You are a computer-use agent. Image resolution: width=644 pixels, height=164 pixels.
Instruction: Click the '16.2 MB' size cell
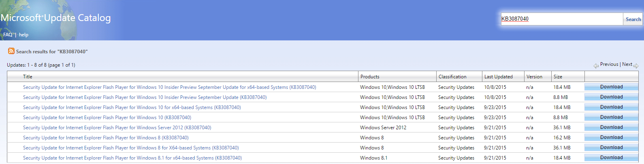click(562, 138)
